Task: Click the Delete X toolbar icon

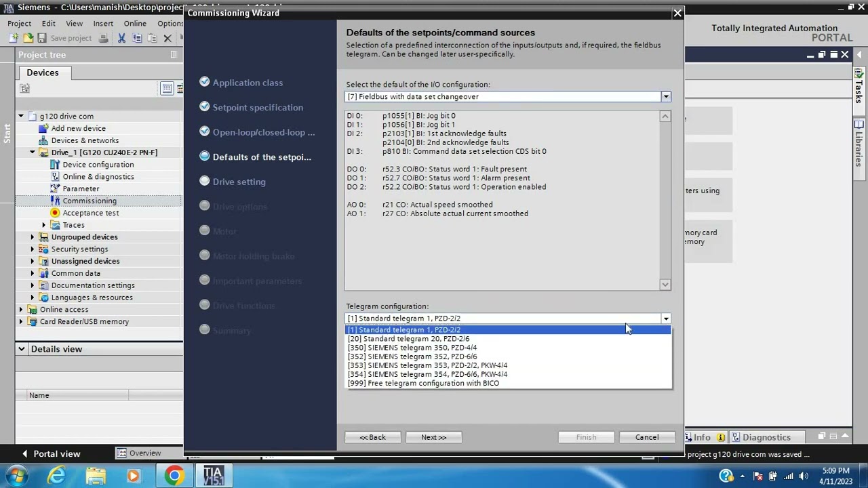Action: pos(167,39)
